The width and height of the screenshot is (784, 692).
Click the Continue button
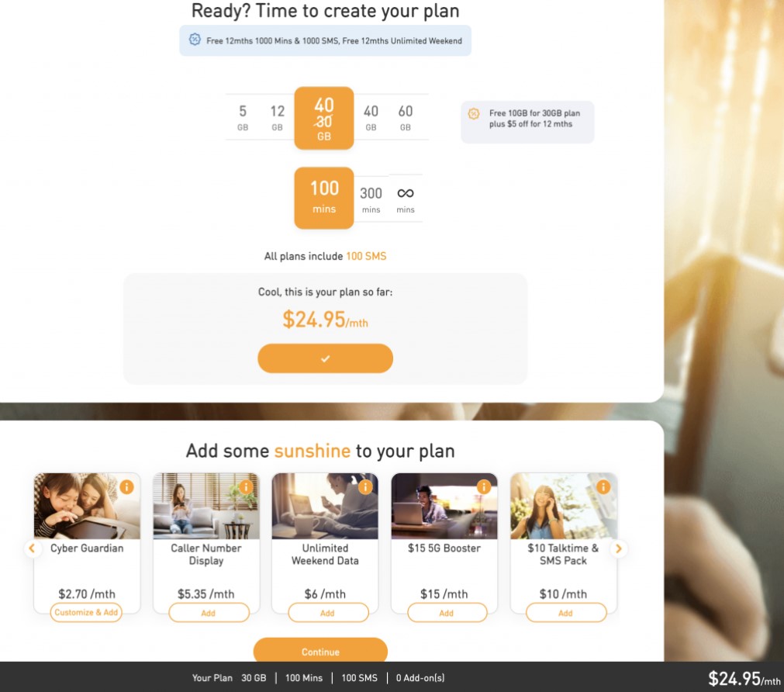pyautogui.click(x=320, y=652)
